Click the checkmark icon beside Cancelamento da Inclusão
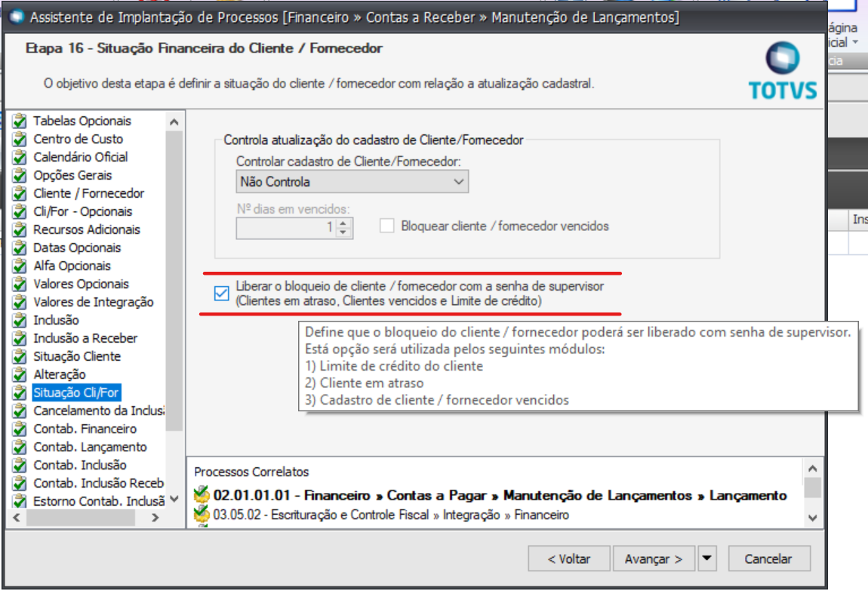Image resolution: width=868 pixels, height=591 pixels. (x=20, y=411)
